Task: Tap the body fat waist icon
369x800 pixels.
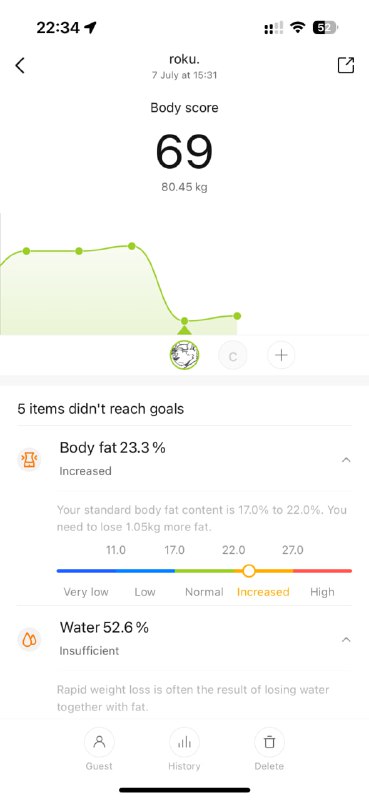Action: [29, 459]
